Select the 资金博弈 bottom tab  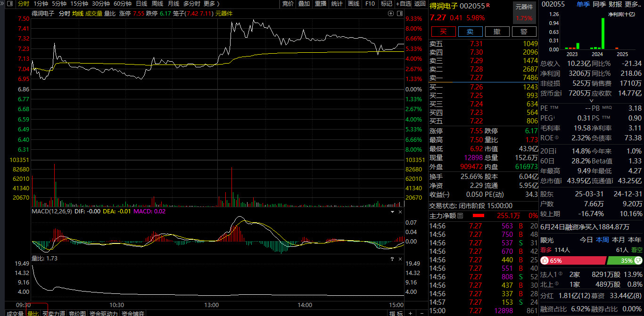132,313
